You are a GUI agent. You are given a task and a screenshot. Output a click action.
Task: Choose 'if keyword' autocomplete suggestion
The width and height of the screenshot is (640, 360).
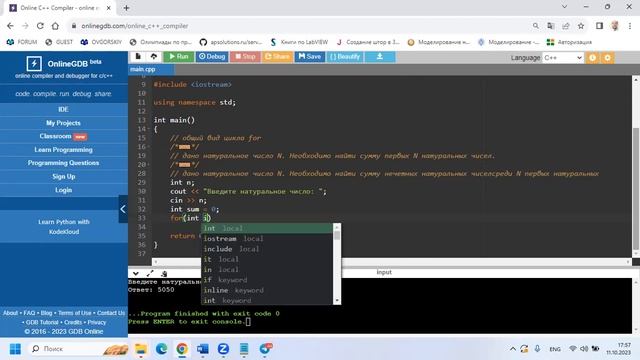pos(267,280)
